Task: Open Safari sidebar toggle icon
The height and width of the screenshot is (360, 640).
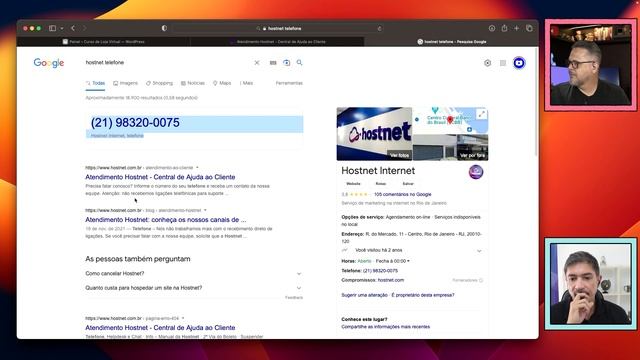Action: 52,28
